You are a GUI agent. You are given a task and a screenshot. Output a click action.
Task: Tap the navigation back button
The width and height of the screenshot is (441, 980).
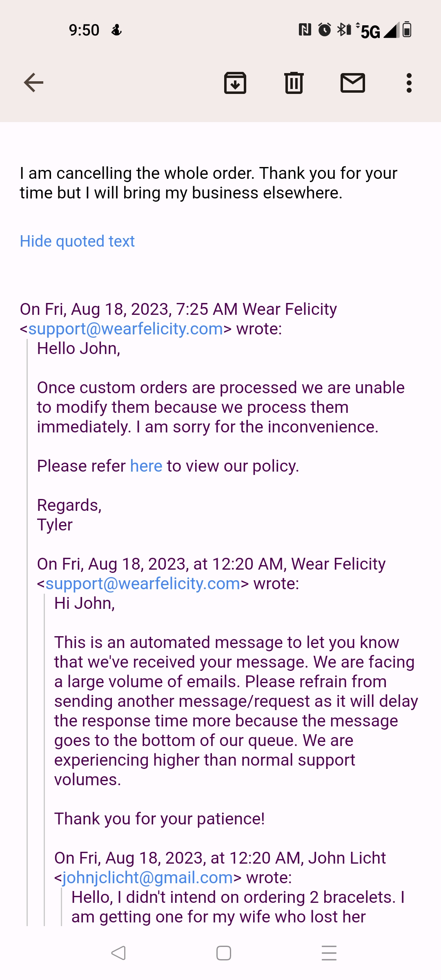coord(118,954)
